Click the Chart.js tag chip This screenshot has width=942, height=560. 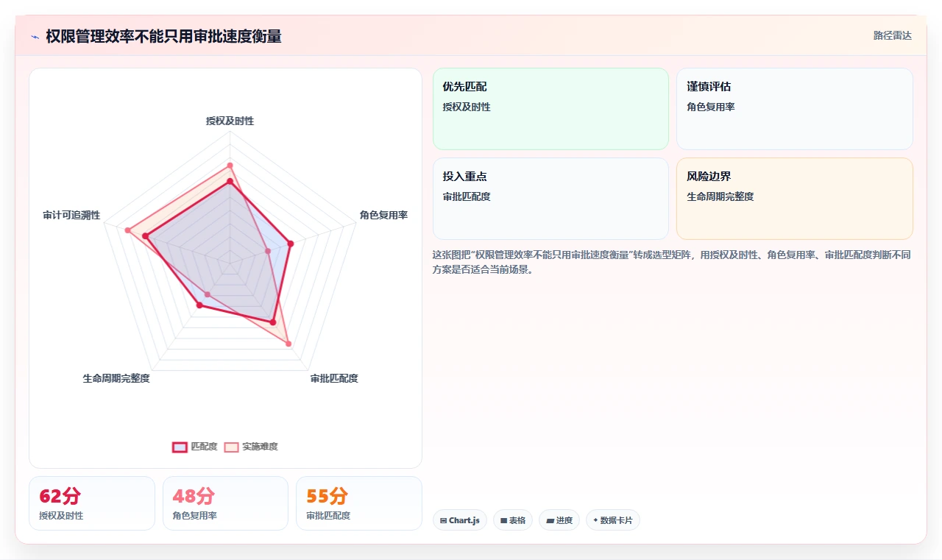tap(459, 520)
